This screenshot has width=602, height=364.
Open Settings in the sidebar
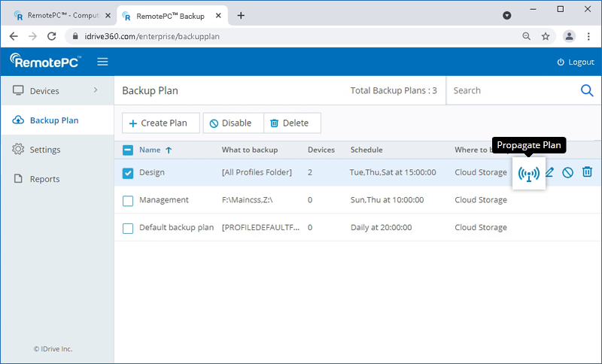click(x=44, y=150)
